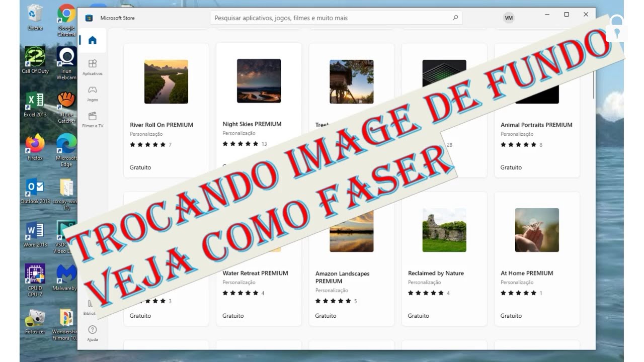This screenshot has height=362, width=644.
Task: Open Google Chrome desktop shortcut
Action: 66,21
